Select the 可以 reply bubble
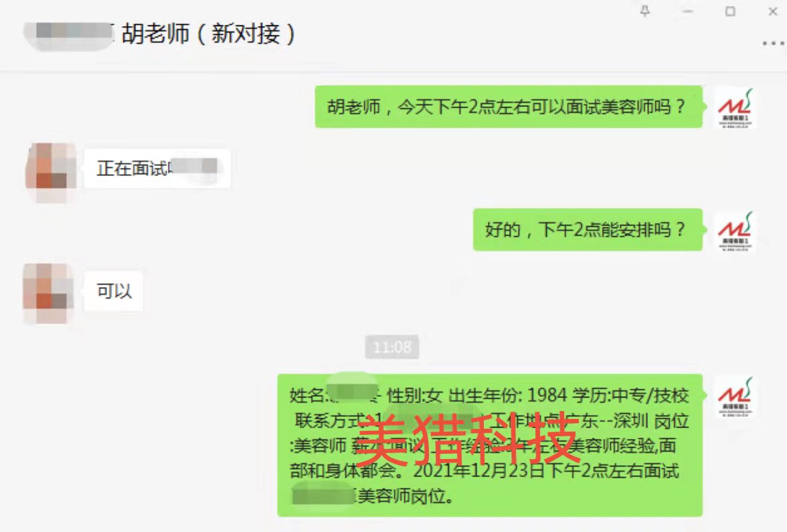This screenshot has width=787, height=532. point(114,291)
